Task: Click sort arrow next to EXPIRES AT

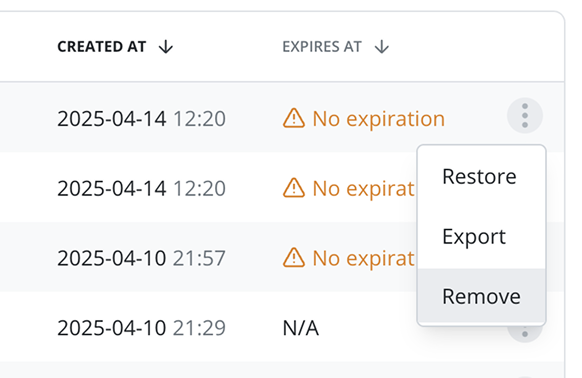Action: tap(382, 47)
